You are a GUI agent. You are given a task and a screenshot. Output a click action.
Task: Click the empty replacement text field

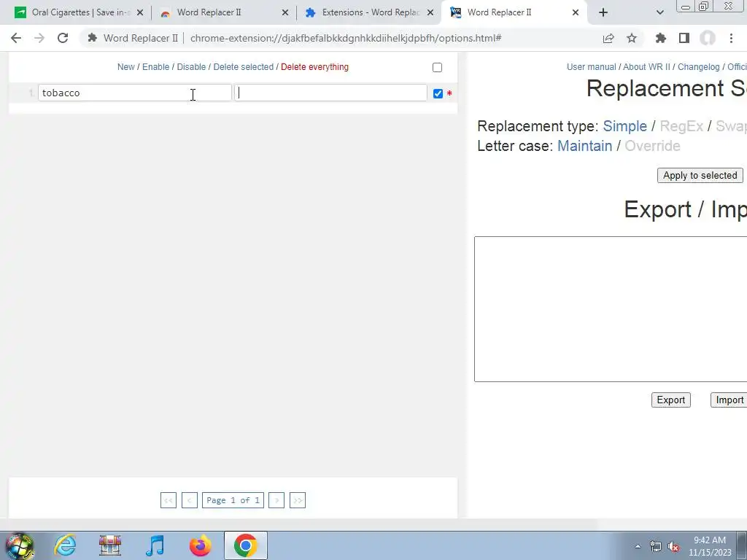coord(330,93)
